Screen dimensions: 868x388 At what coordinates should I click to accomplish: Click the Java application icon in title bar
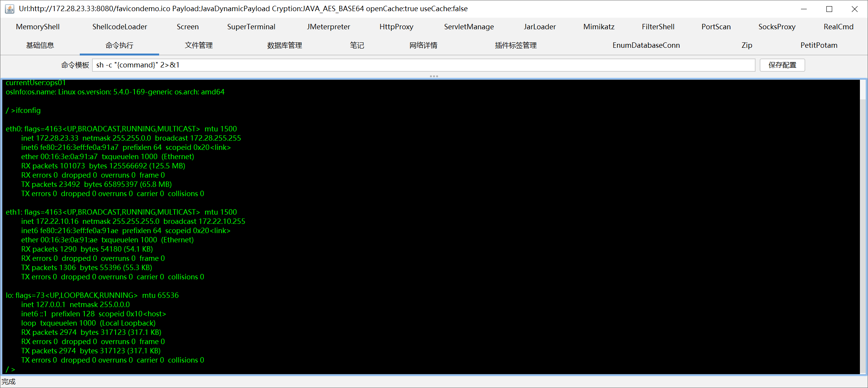point(10,8)
